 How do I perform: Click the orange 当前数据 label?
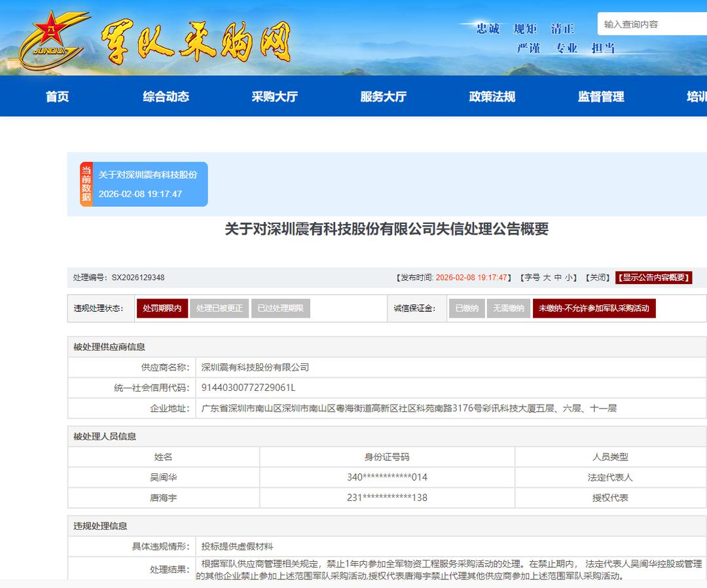(x=86, y=184)
